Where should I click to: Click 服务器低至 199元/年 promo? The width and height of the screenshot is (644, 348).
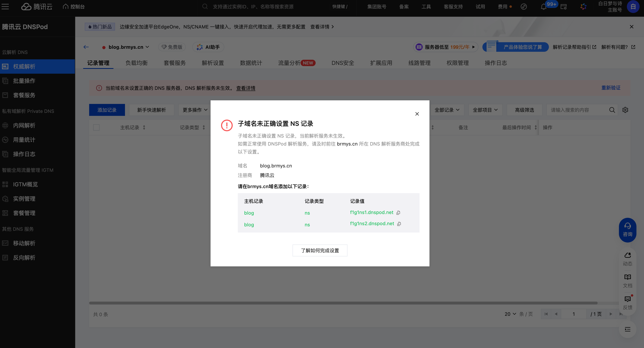tap(446, 47)
